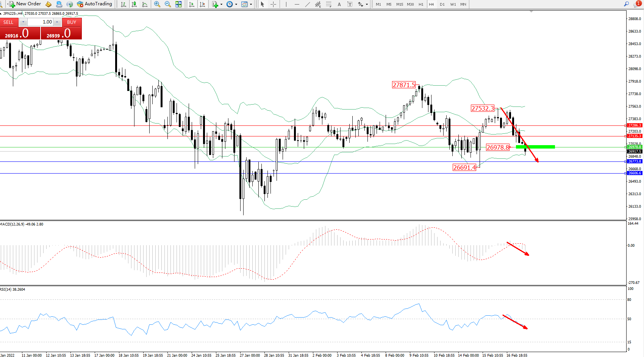644x357 pixels.
Task: Click the New Order button
Action: [25, 4]
